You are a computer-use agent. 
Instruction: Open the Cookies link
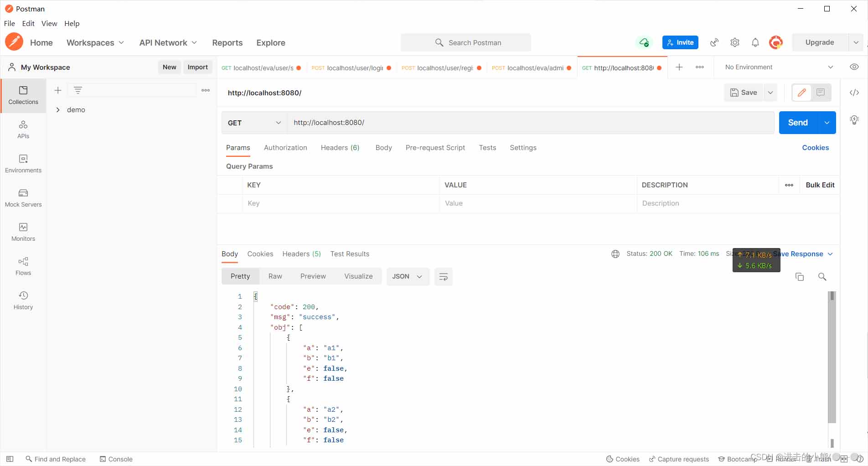pyautogui.click(x=815, y=148)
